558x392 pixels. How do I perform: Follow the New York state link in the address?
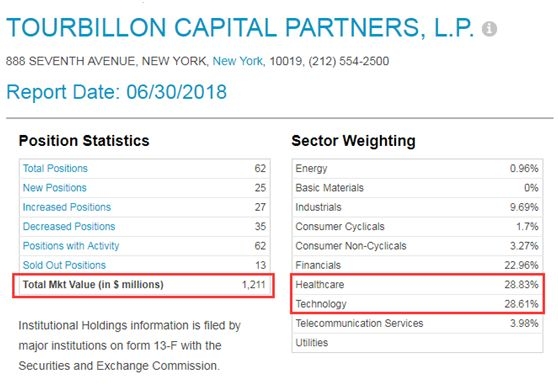[x=237, y=61]
